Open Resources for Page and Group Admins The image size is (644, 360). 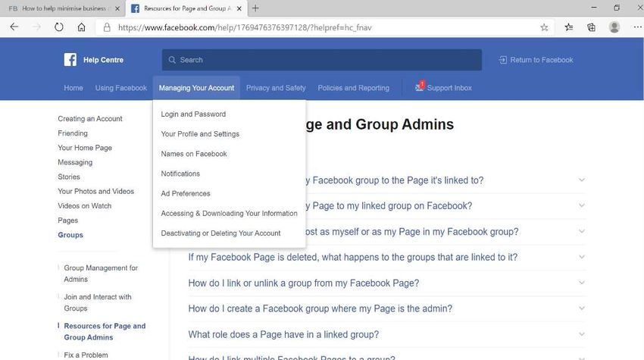[105, 332]
